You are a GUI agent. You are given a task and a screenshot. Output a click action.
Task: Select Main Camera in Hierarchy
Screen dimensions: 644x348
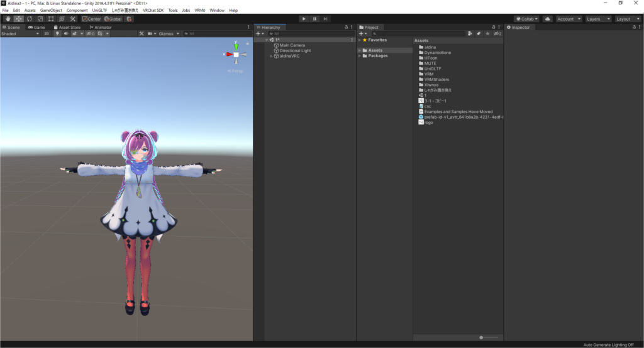pyautogui.click(x=292, y=45)
